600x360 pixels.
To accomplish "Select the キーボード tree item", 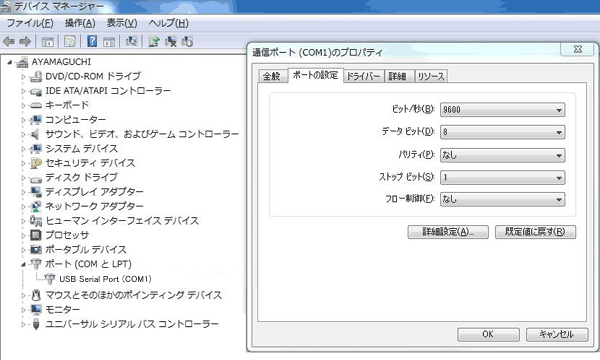I will pyautogui.click(x=67, y=105).
